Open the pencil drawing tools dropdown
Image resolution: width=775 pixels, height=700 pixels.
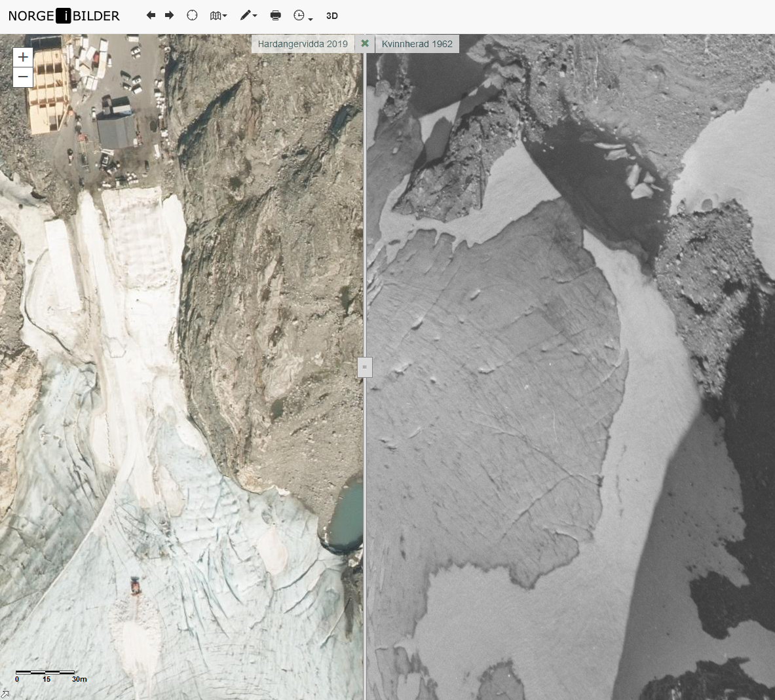pyautogui.click(x=248, y=15)
